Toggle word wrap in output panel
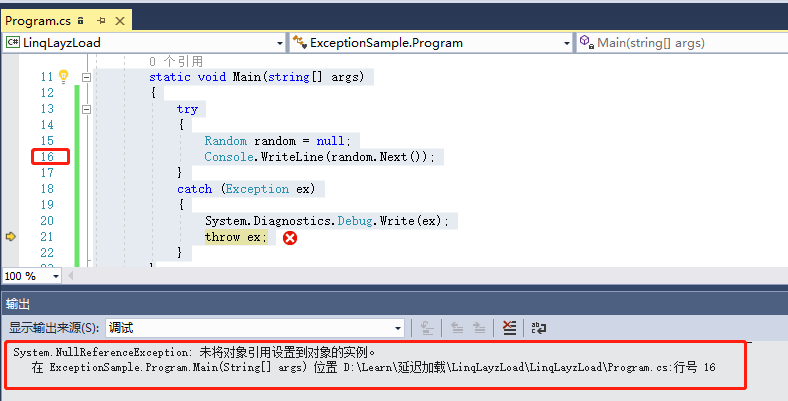 tap(539, 328)
